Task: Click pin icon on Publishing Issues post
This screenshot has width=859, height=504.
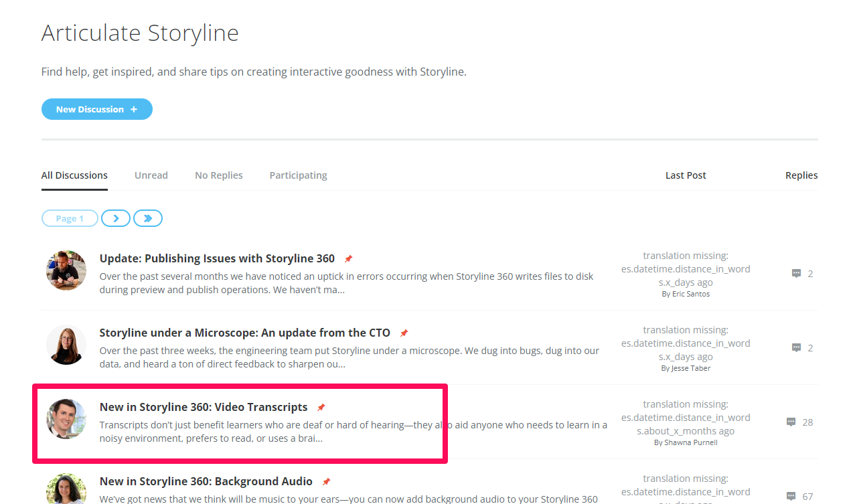Action: [x=348, y=258]
